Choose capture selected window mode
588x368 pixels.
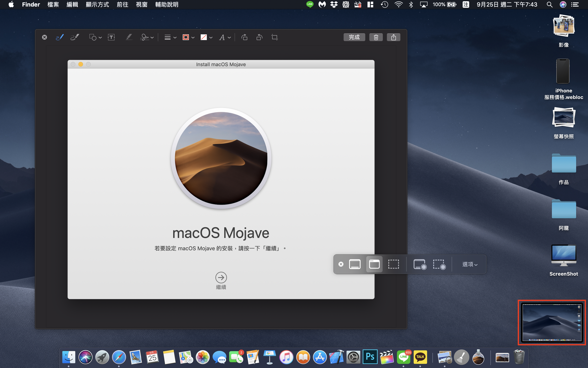click(x=374, y=264)
